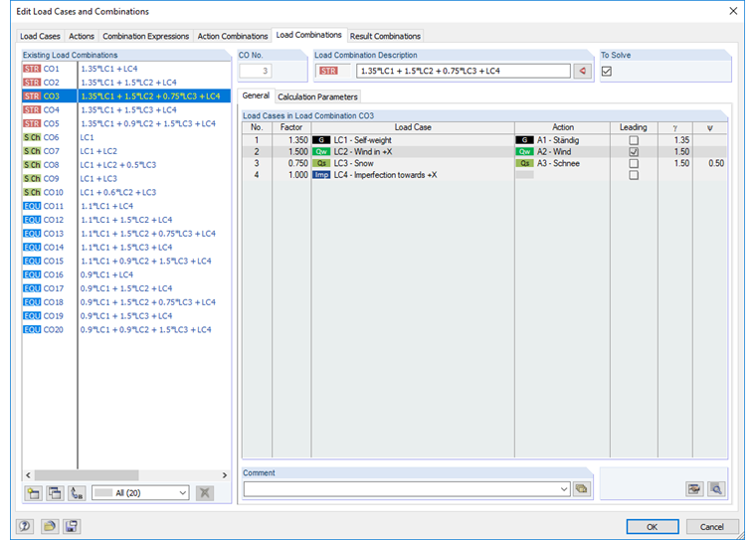Close the Edit Load Cases dialog
Screen dimensions: 756x540
point(733,11)
